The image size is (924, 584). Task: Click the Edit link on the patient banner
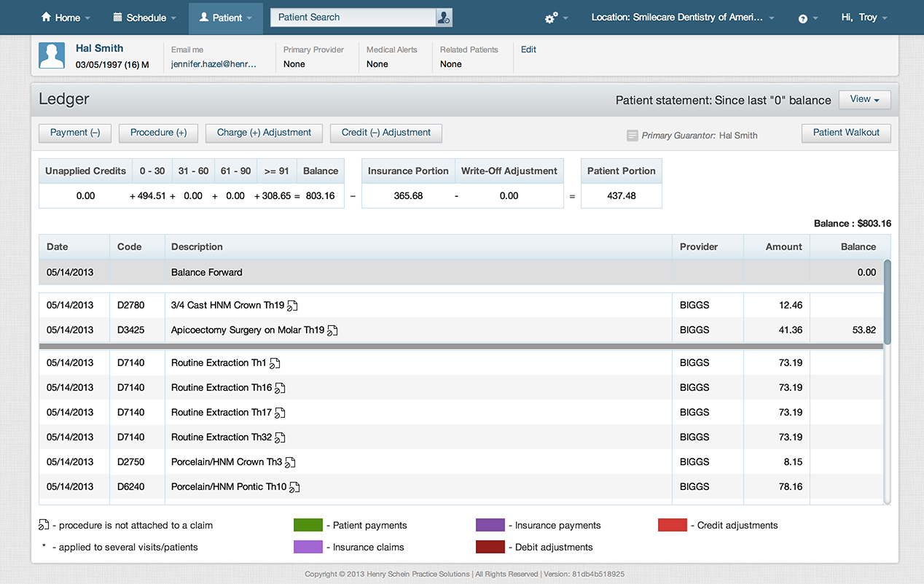[x=528, y=50]
